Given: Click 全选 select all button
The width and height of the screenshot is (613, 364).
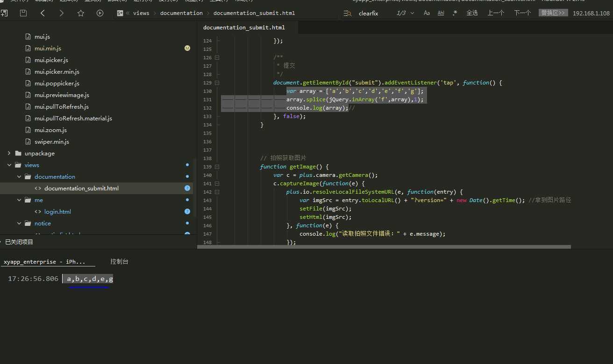Looking at the screenshot, I should [472, 13].
